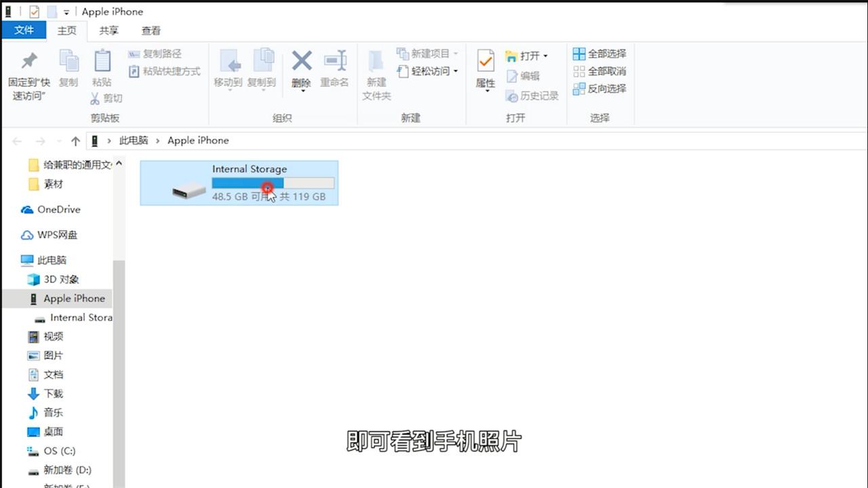Screen dimensions: 868x488
Task: Click the Copy to button
Action: [x=262, y=69]
